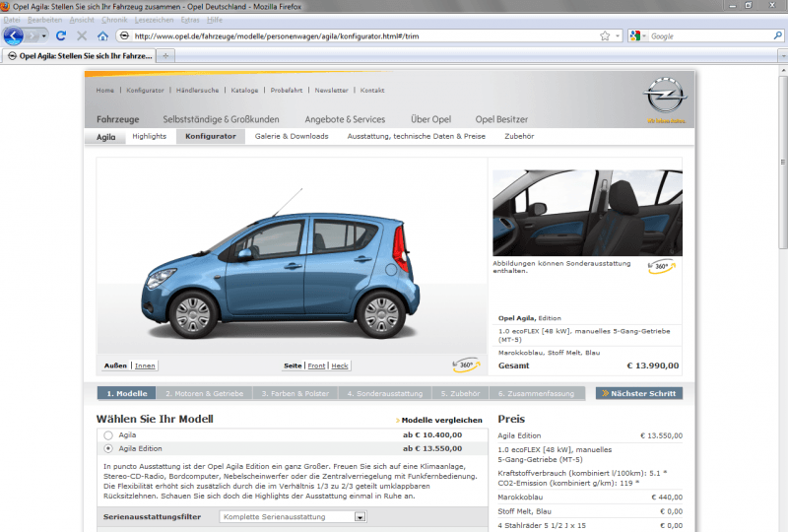
Task: Click the Google search input field
Action: pos(710,36)
